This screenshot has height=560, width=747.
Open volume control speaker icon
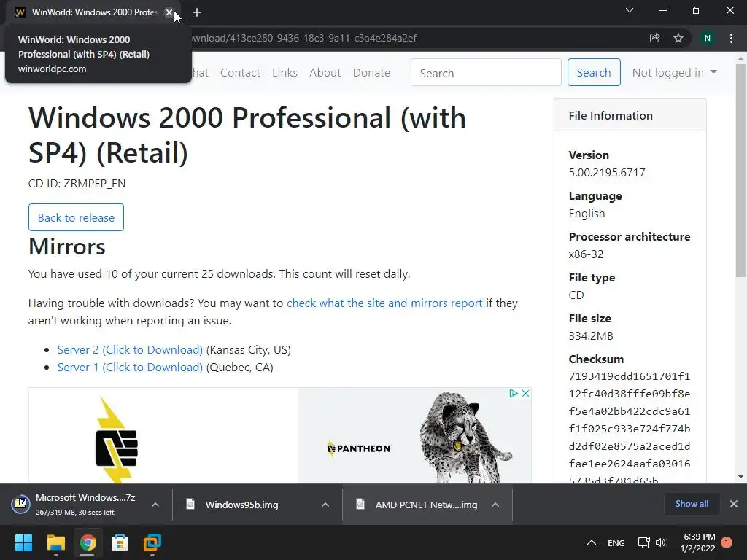click(661, 542)
